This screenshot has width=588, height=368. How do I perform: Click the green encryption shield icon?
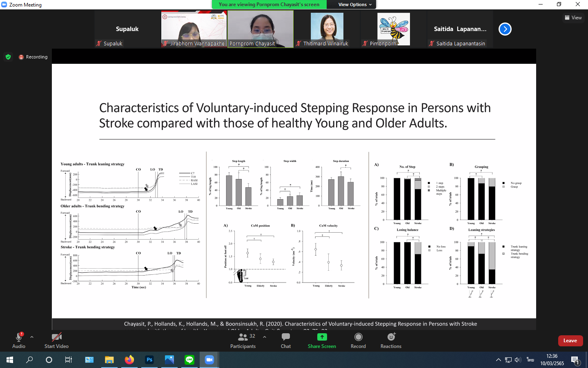(x=8, y=57)
